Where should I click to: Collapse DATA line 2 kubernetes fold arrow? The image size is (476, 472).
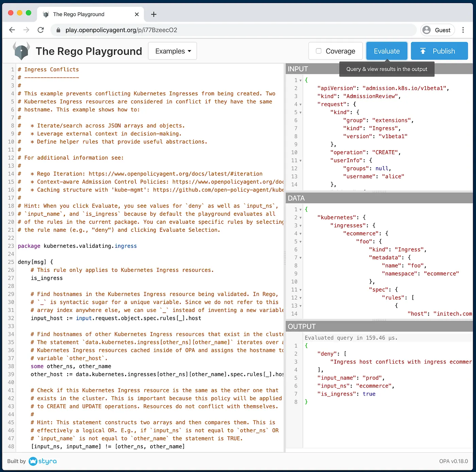[301, 218]
